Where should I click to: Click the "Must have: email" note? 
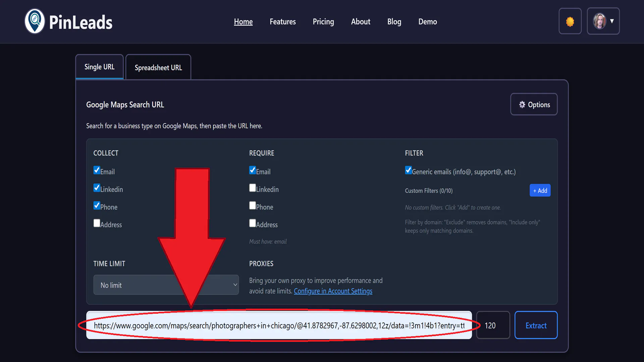click(268, 241)
